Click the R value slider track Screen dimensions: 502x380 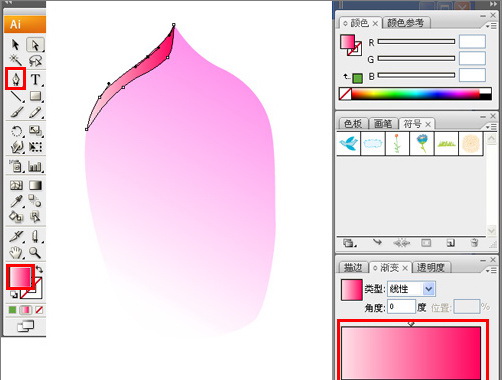pyautogui.click(x=416, y=42)
